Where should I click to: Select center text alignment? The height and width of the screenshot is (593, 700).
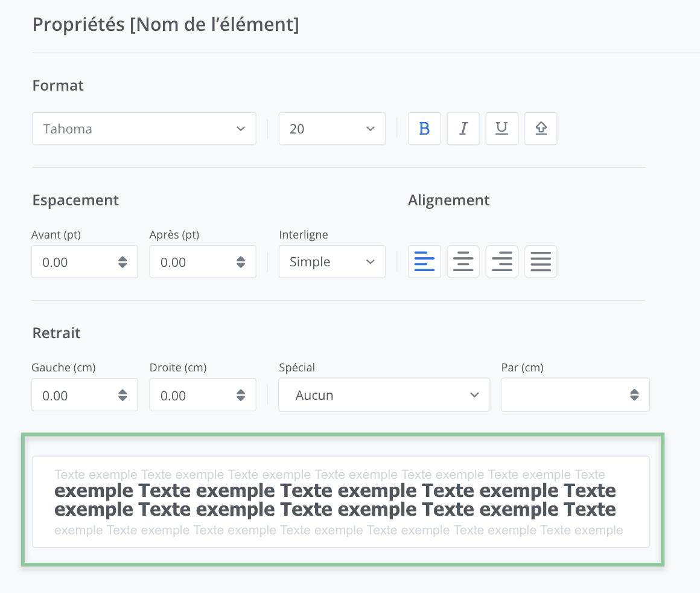coord(463,262)
